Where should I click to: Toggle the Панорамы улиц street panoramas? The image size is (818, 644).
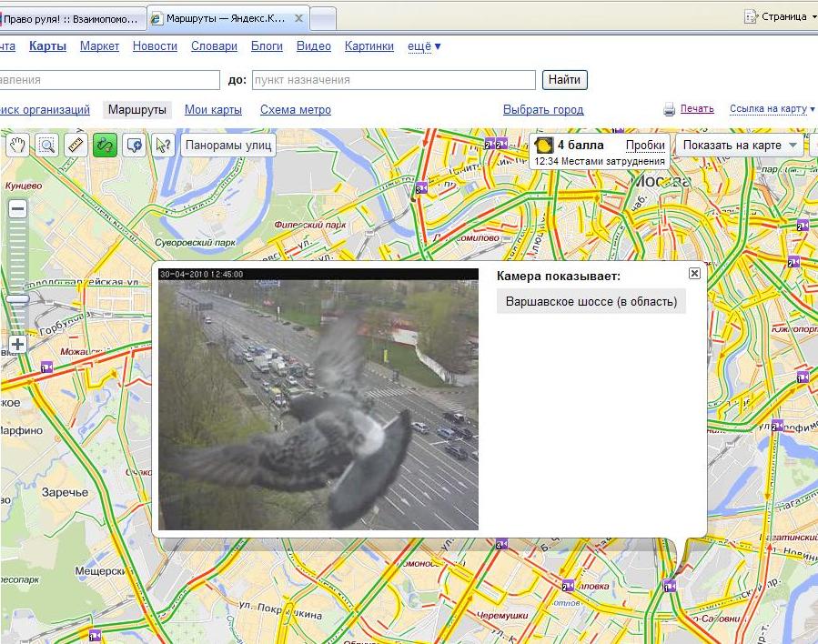(x=227, y=146)
